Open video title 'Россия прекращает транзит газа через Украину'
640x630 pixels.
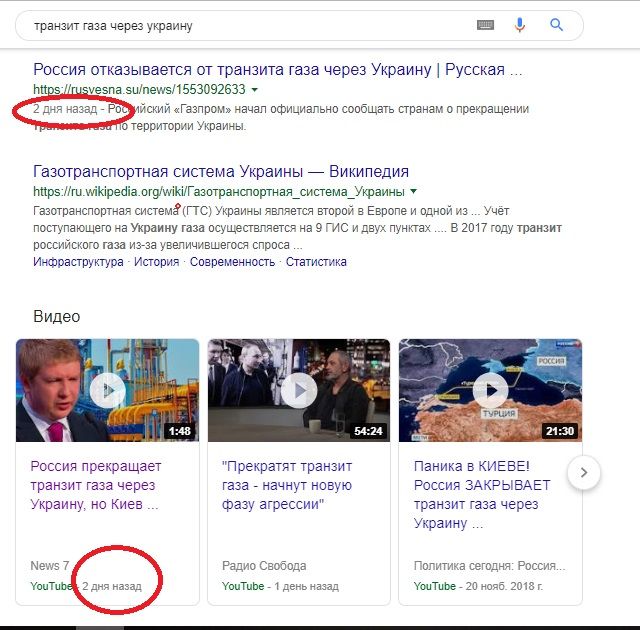tap(96, 485)
